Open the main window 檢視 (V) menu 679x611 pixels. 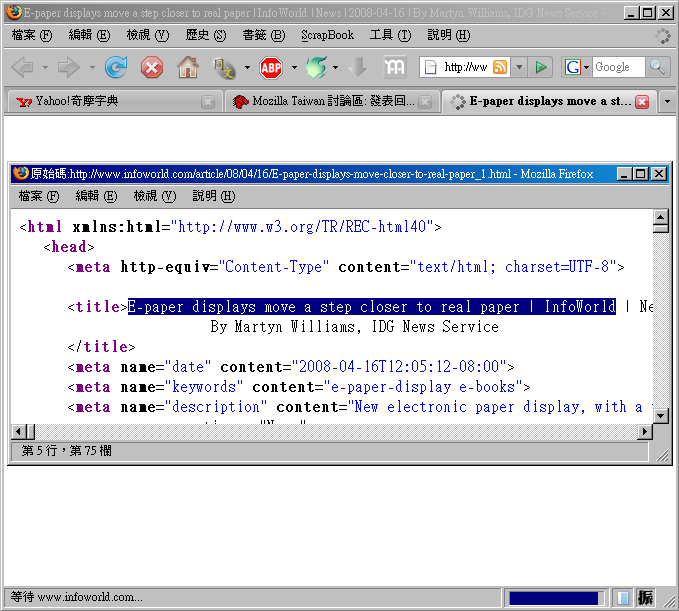[148, 35]
